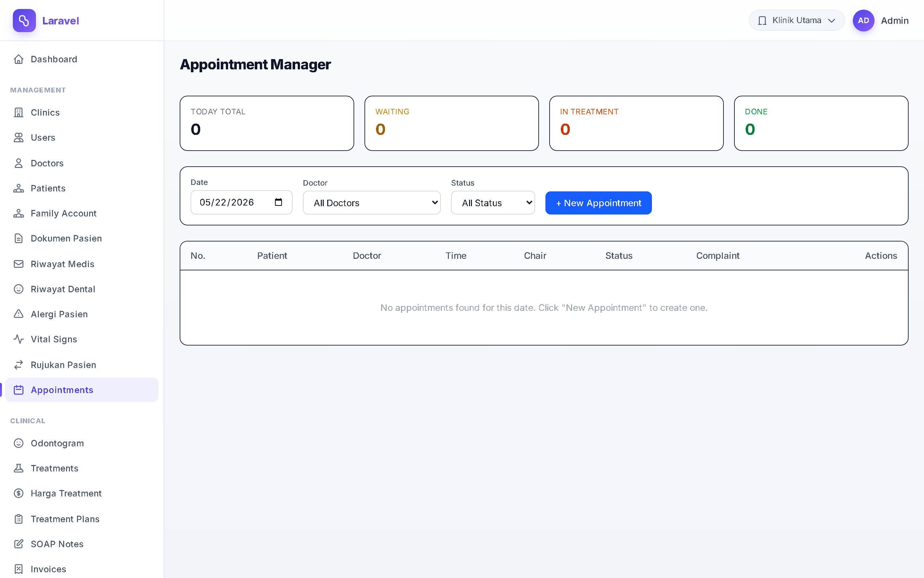Click the Treatment Plans clipboard icon

point(19,519)
